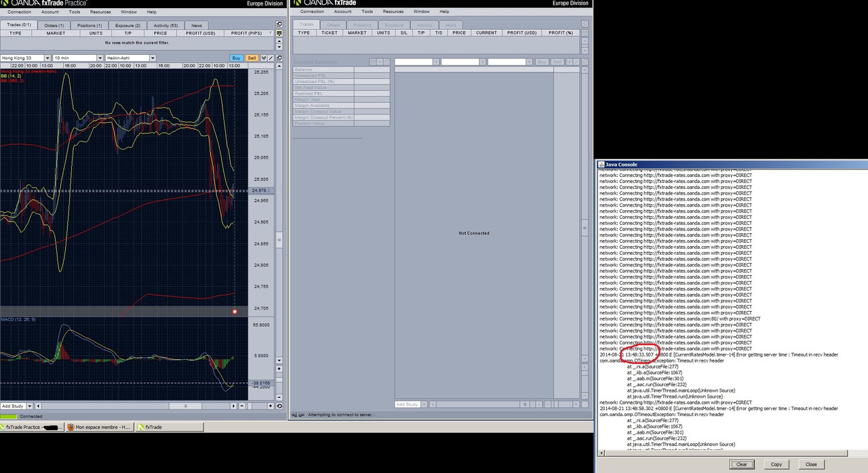Open table display settings icon in fxTrade Practice
The image size is (868, 473).
point(279,33)
